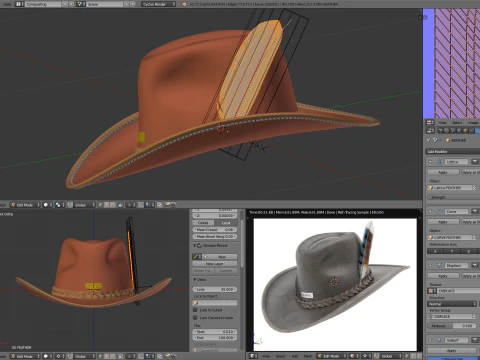Click pivot point icon in main viewport header
480x360 pixels.
59,205
